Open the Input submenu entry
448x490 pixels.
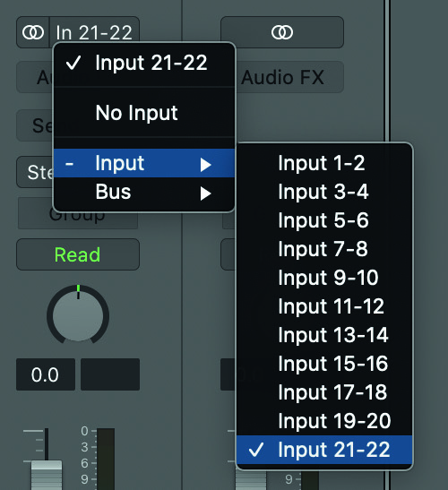(x=144, y=163)
